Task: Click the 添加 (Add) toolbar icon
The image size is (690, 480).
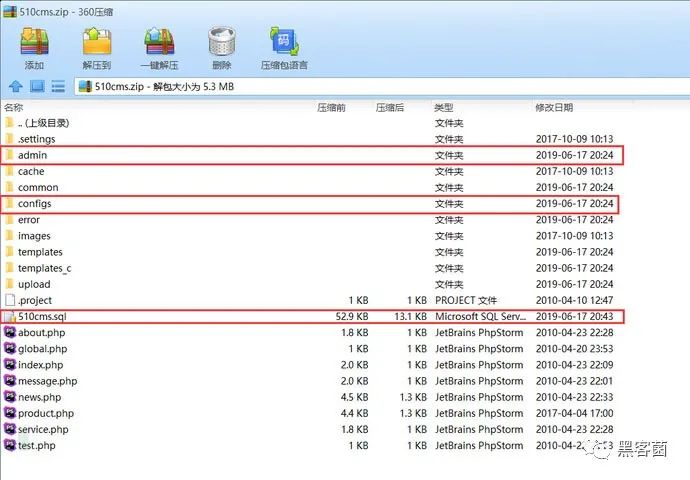Action: 34,46
